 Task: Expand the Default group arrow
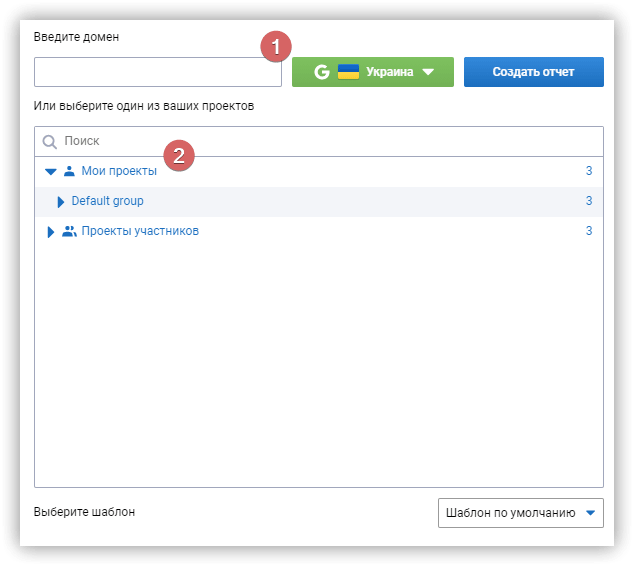pos(61,202)
